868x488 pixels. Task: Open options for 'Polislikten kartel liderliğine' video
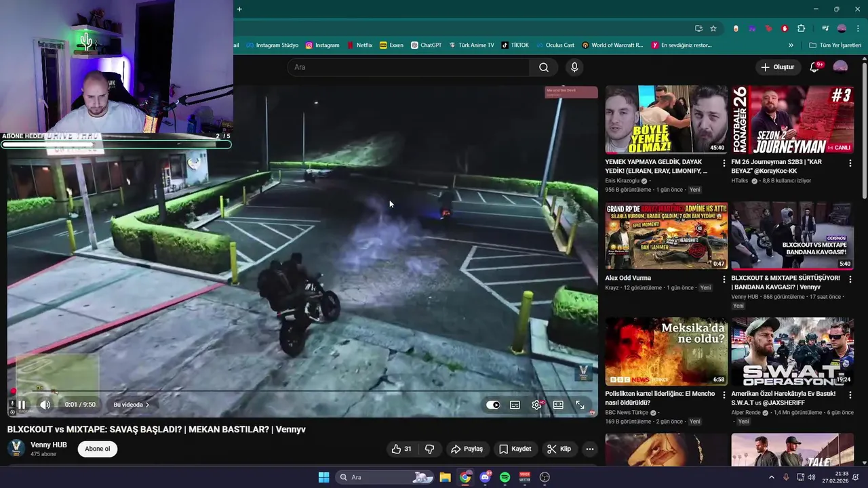tap(724, 394)
